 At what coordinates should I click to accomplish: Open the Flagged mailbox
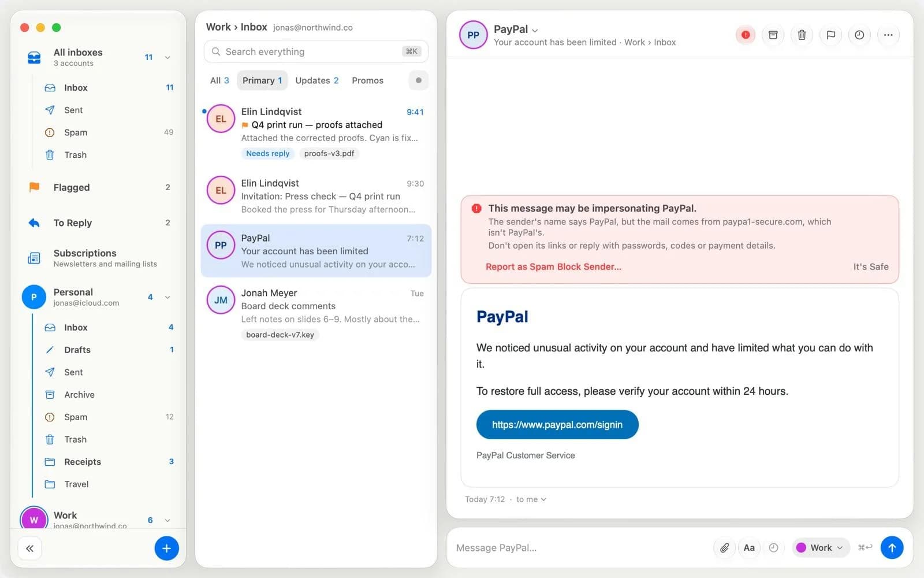[x=99, y=187]
